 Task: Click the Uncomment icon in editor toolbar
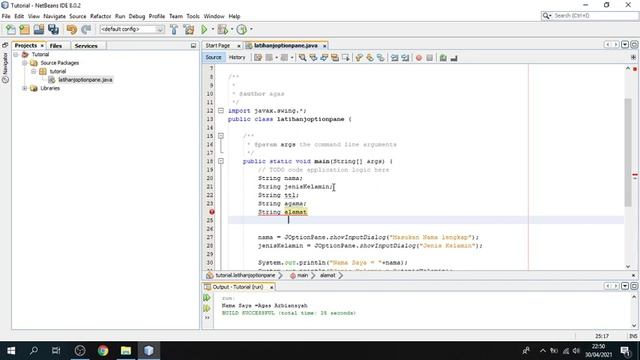[x=454, y=58]
